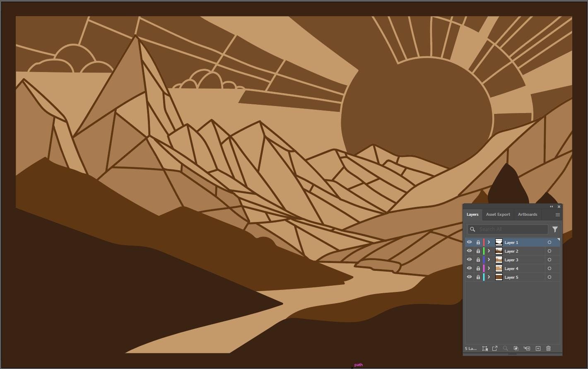Unlock Layer 3 with its lock icon
This screenshot has width=588, height=369.
coord(478,260)
